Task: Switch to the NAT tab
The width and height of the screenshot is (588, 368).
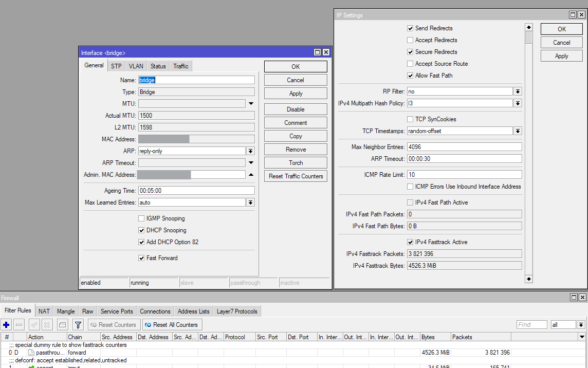Action: (x=44, y=311)
